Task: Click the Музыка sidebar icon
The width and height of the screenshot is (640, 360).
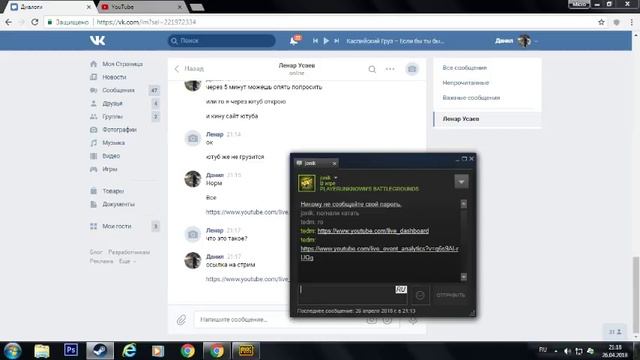Action: [93, 143]
